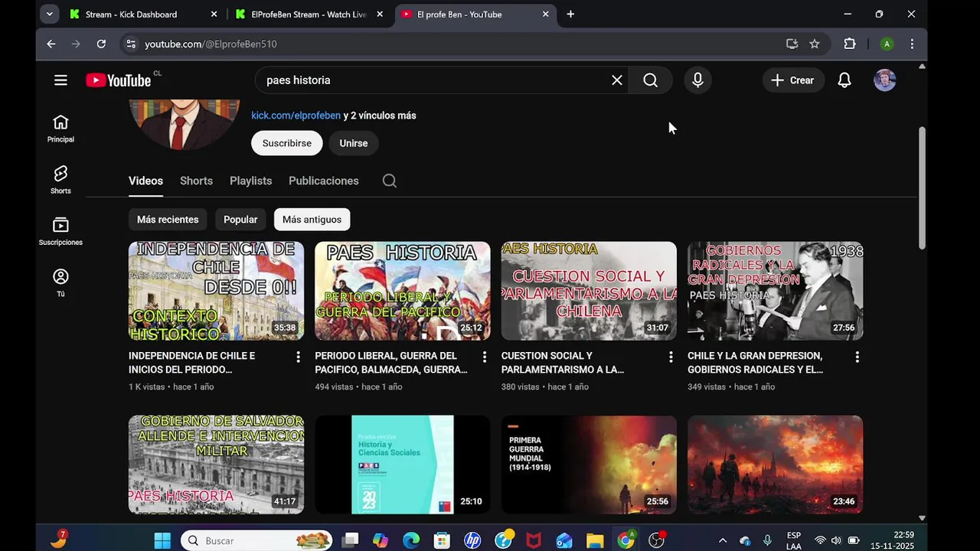Clear the search box with the X icon
The image size is (980, 551).
(617, 80)
